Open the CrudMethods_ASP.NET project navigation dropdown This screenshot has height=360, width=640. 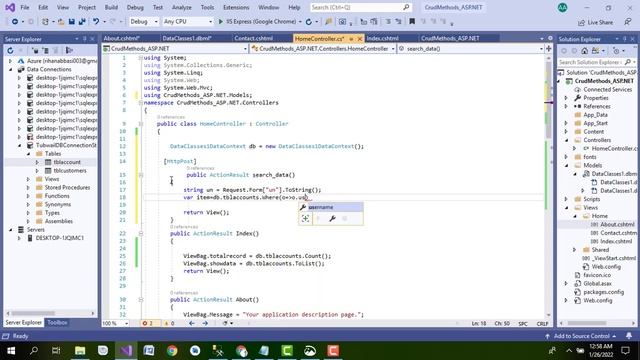click(x=175, y=49)
